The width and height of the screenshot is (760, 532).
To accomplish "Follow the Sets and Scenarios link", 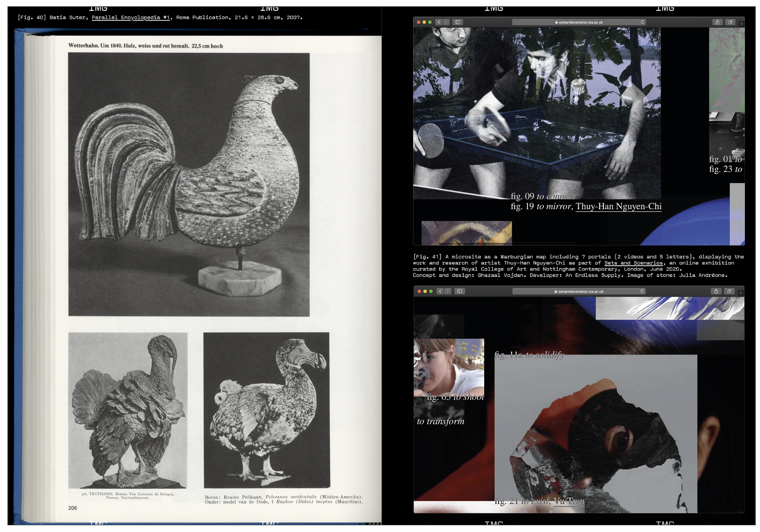I will tap(633, 263).
